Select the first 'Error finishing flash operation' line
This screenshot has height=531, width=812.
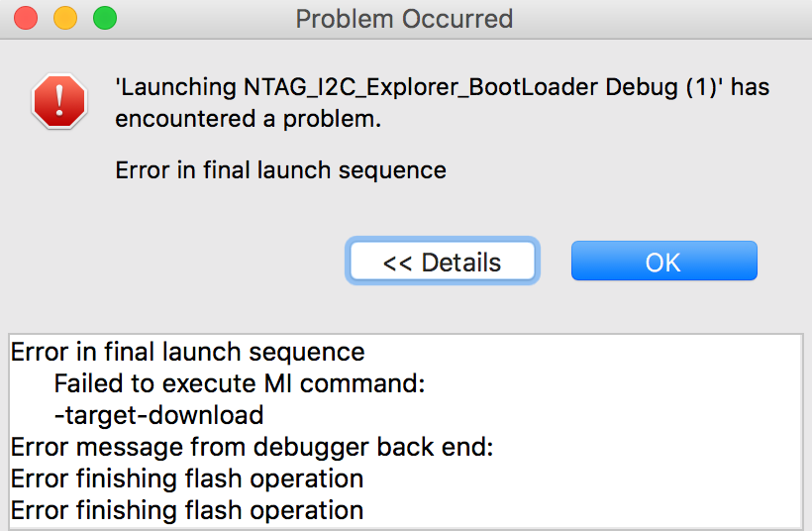[186, 478]
